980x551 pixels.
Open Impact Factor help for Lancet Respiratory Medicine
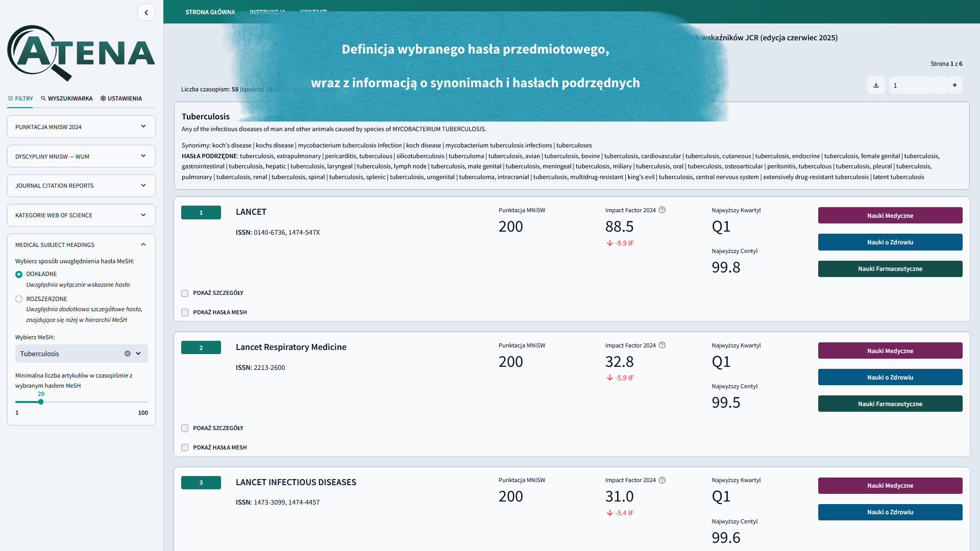(x=662, y=345)
